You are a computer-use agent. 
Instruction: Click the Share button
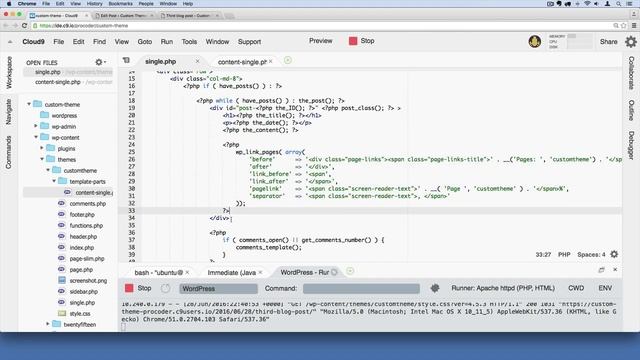click(608, 42)
